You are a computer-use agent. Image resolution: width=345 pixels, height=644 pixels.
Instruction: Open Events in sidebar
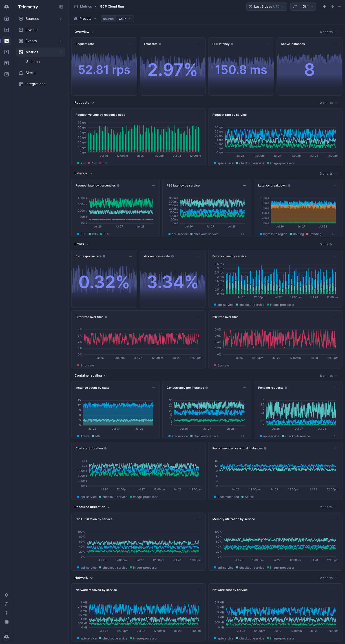(x=41, y=41)
